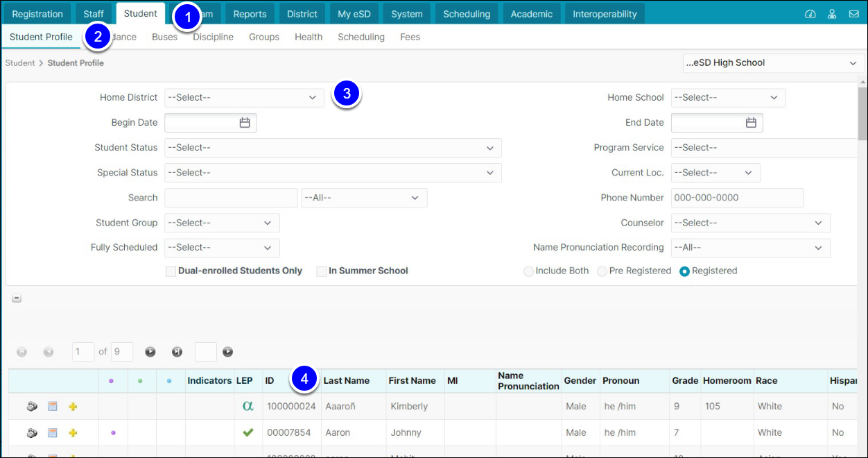Viewport: 868px width, 458px height.
Task: Open the user account icon
Action: pos(832,14)
